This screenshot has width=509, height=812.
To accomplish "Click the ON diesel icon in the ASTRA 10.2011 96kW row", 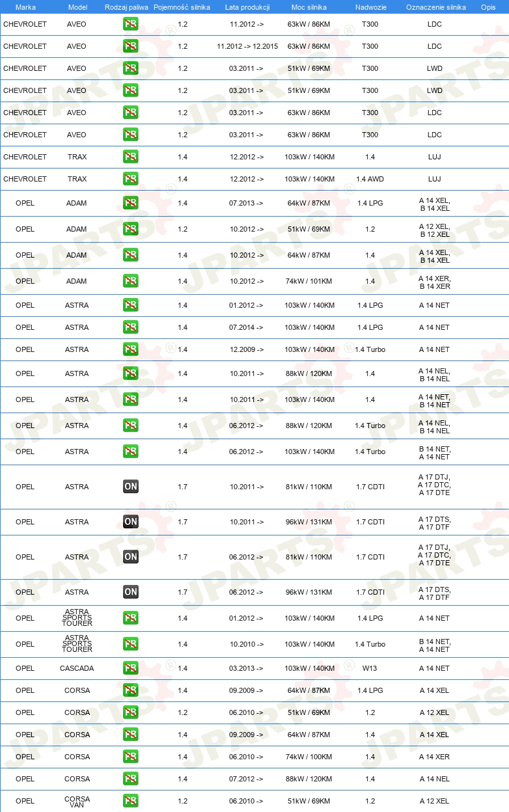I will pos(131,521).
